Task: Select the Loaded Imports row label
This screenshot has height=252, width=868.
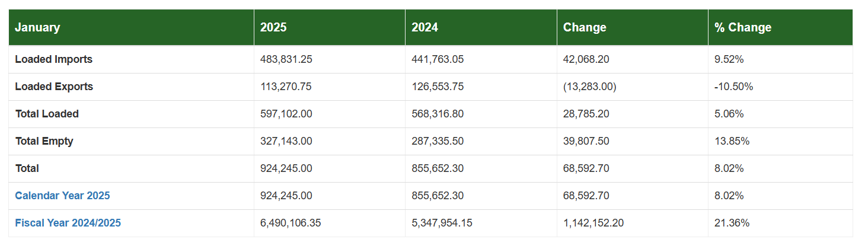Action: pos(53,59)
